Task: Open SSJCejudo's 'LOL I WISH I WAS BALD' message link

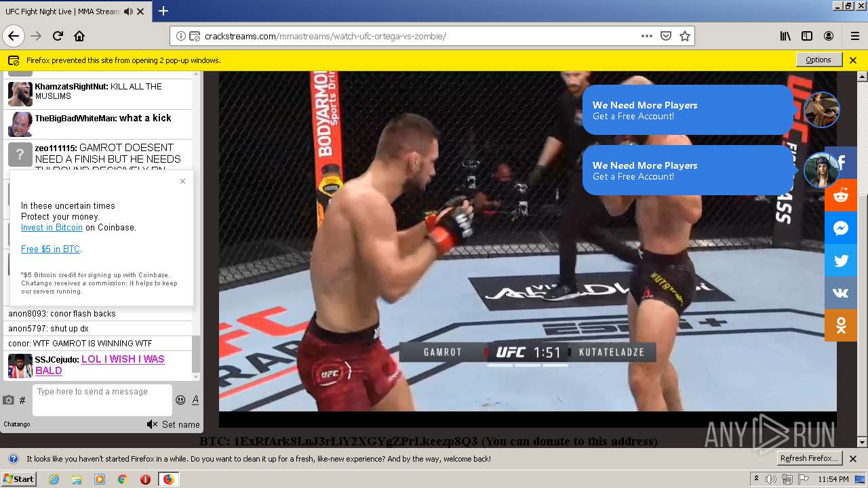Action: 100,365
